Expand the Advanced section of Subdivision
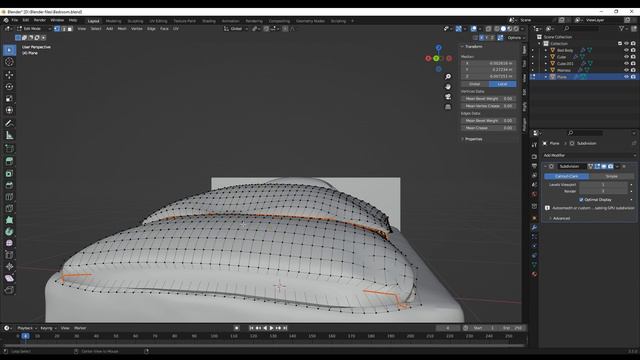 (x=561, y=218)
